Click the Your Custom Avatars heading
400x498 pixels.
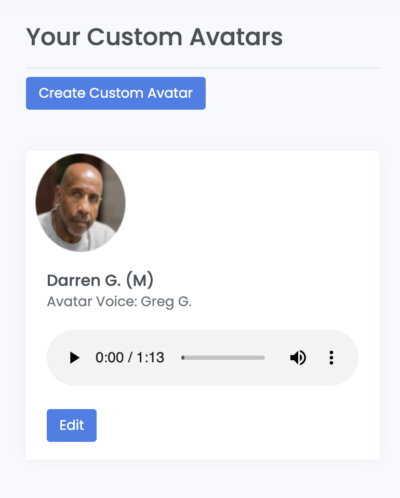click(154, 37)
